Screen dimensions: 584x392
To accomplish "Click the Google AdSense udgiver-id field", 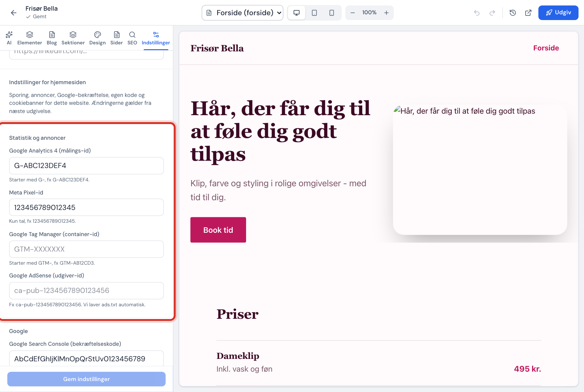I will (x=86, y=291).
